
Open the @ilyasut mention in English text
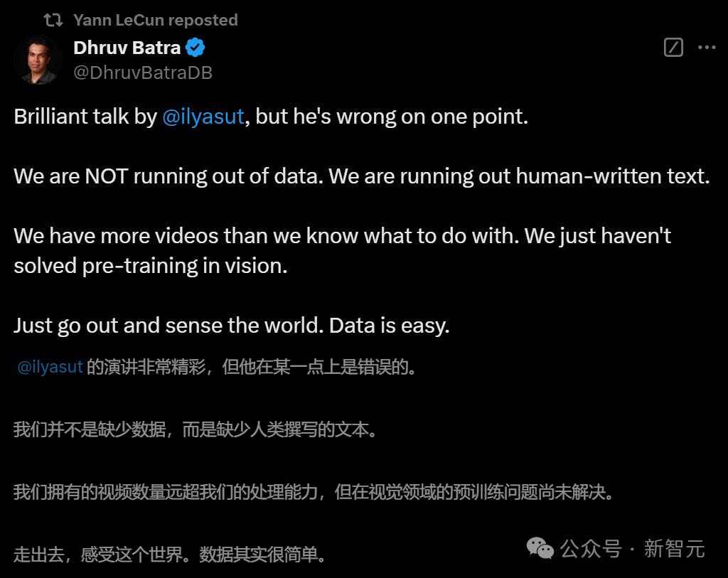click(203, 117)
